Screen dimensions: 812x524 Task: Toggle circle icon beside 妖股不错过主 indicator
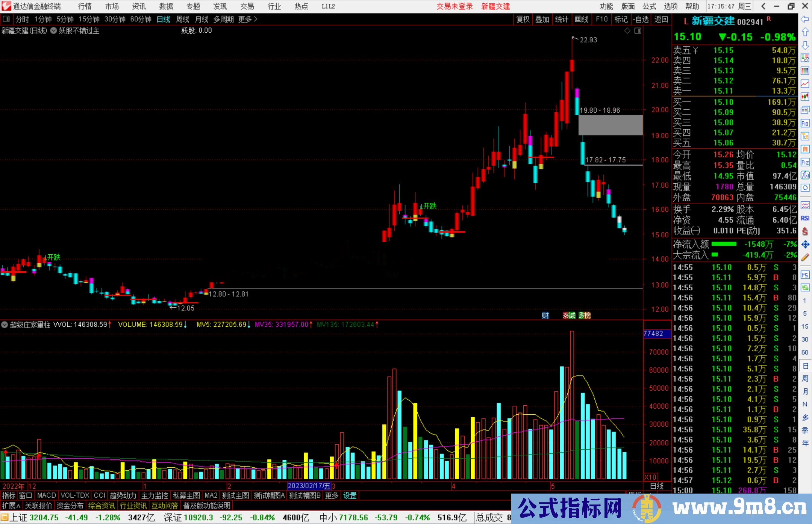pyautogui.click(x=54, y=31)
